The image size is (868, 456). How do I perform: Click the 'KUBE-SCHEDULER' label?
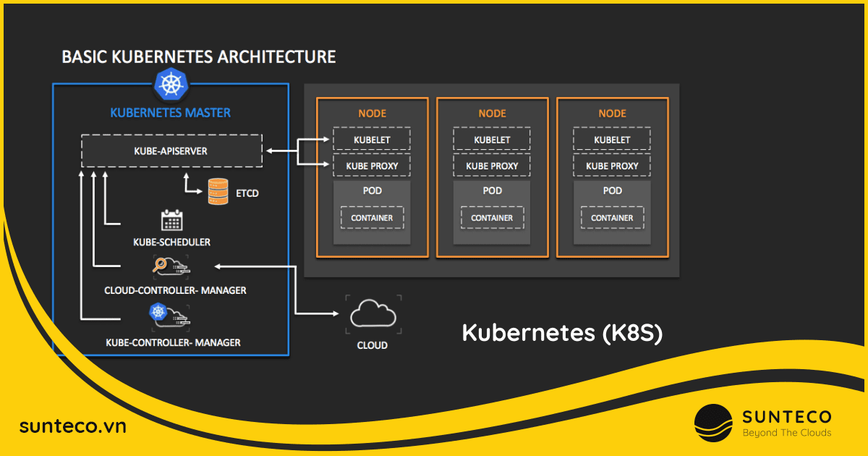[x=172, y=242]
